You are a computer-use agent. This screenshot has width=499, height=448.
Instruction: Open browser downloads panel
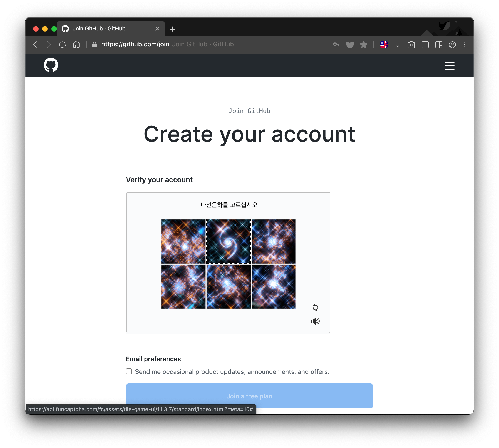tap(398, 45)
